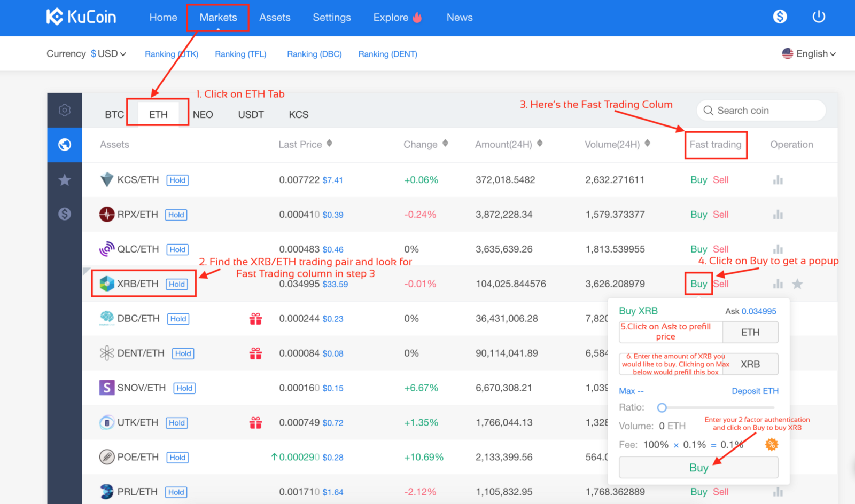Switch to the USDT tab
The image size is (855, 504).
tap(251, 114)
